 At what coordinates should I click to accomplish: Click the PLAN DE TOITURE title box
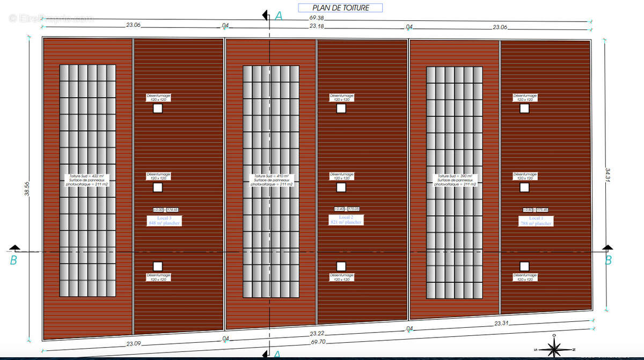[x=340, y=8]
